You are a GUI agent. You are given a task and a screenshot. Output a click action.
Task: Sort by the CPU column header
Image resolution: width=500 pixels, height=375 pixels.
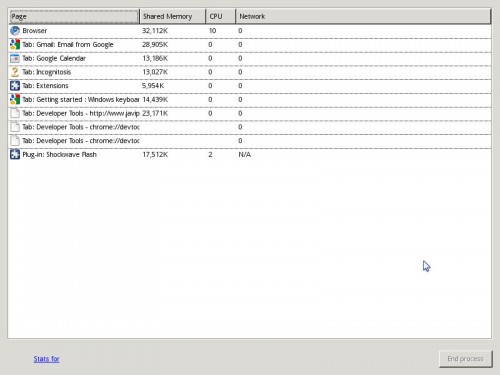221,16
